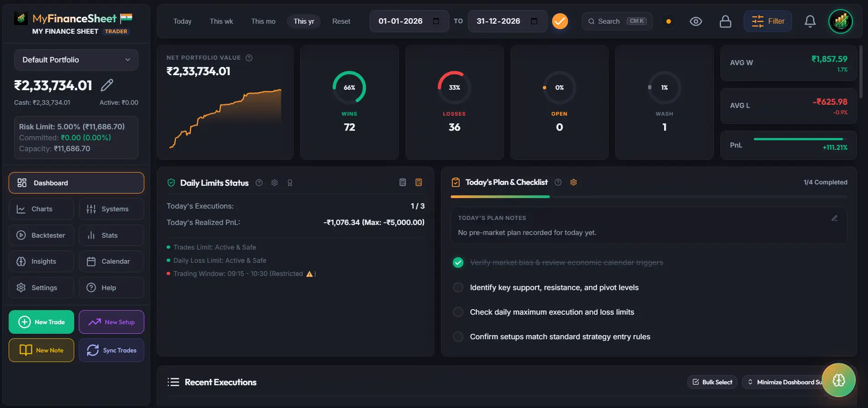Create a New Trade

coord(41,322)
